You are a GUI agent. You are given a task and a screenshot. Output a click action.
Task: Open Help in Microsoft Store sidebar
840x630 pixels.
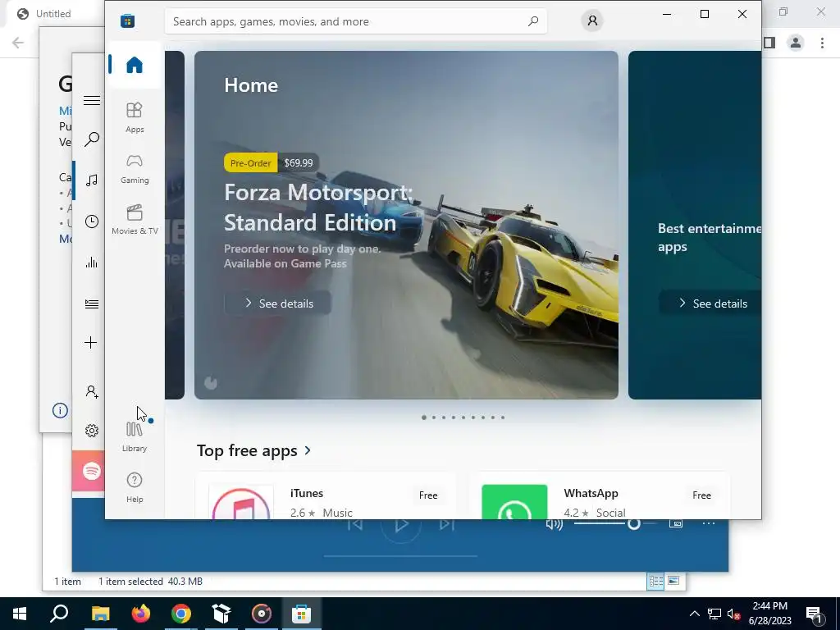[x=135, y=487]
